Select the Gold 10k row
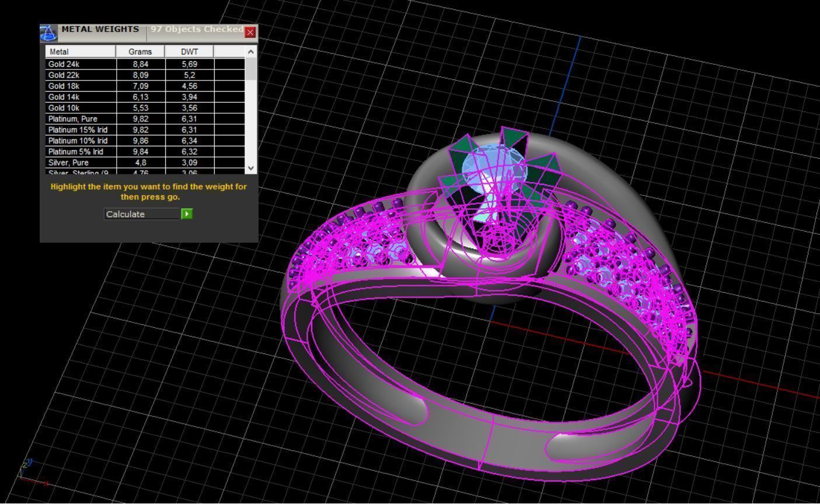Image resolution: width=820 pixels, height=504 pixels. tap(145, 108)
